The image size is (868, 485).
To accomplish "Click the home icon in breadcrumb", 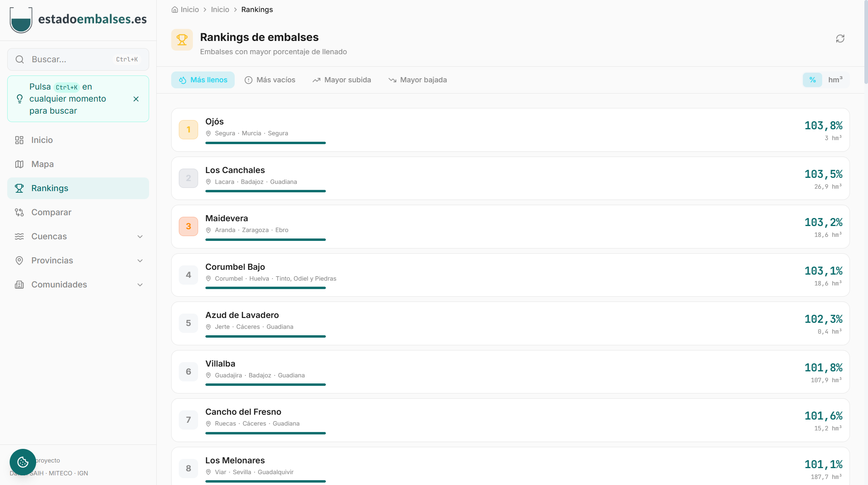I will tap(175, 10).
